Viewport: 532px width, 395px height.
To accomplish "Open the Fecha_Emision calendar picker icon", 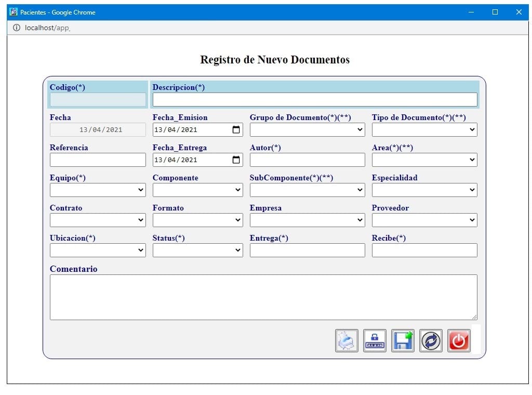I will coord(236,129).
